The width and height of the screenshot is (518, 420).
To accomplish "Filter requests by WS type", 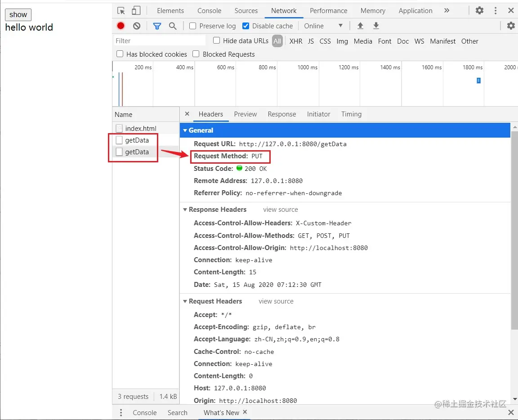I will click(419, 41).
